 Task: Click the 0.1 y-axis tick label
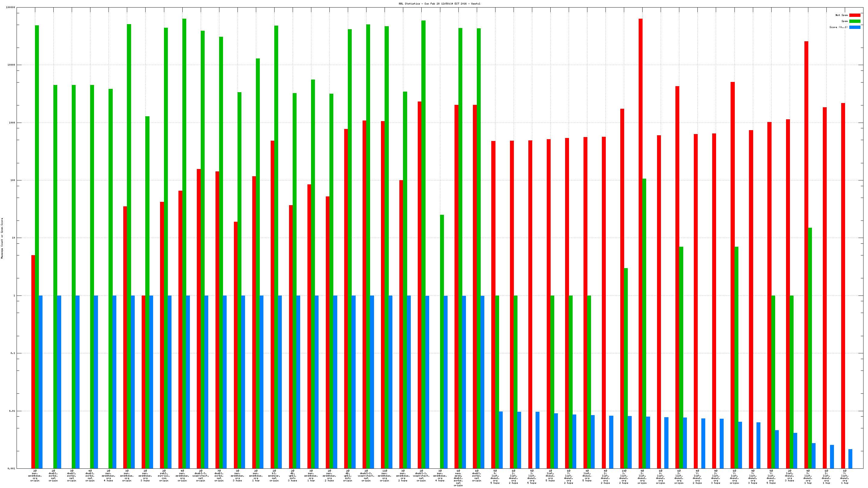click(x=12, y=353)
